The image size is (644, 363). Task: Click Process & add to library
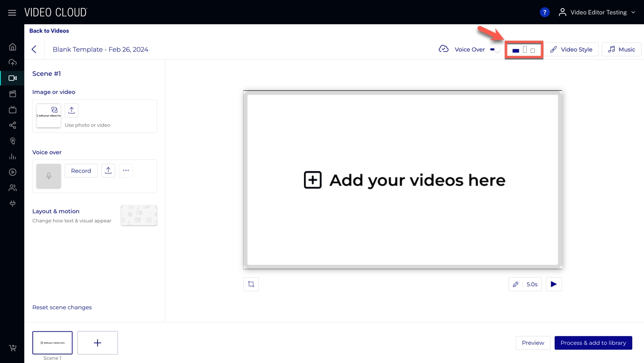click(593, 343)
